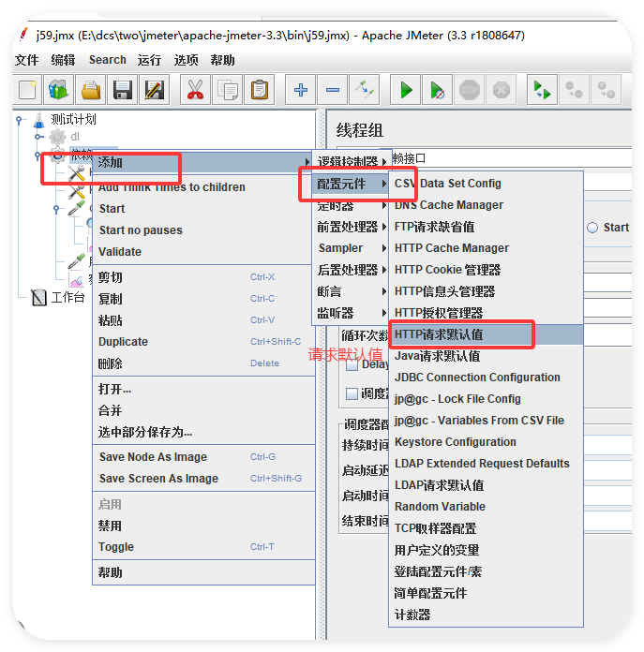Choose Duplicate in context menu
This screenshot has width=644, height=652.
coord(203,342)
